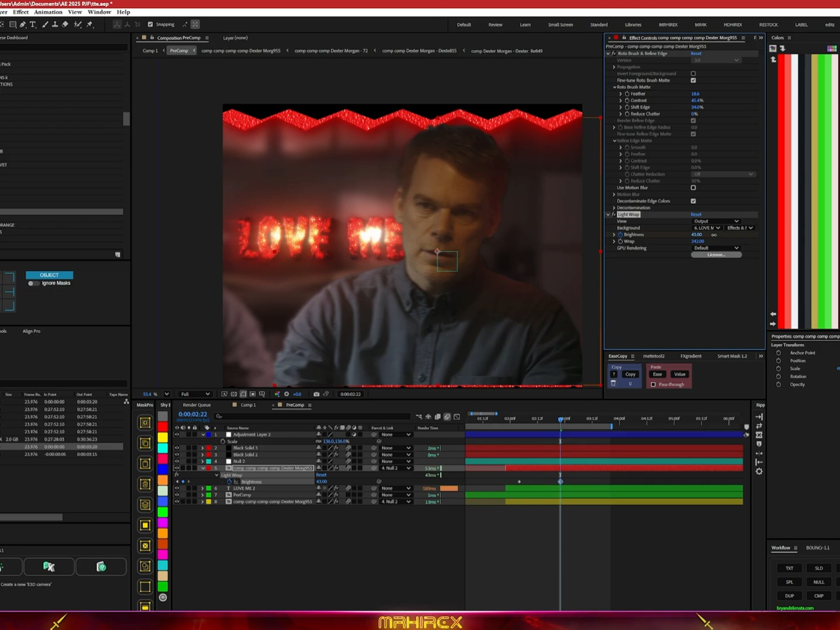This screenshot has width=840, height=630.
Task: Toggle the Snapping checkbox
Action: (x=150, y=24)
